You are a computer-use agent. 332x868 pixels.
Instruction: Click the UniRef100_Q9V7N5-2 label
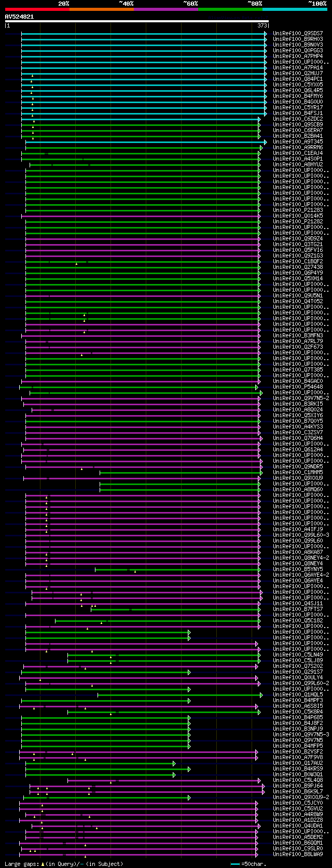click(x=301, y=399)
